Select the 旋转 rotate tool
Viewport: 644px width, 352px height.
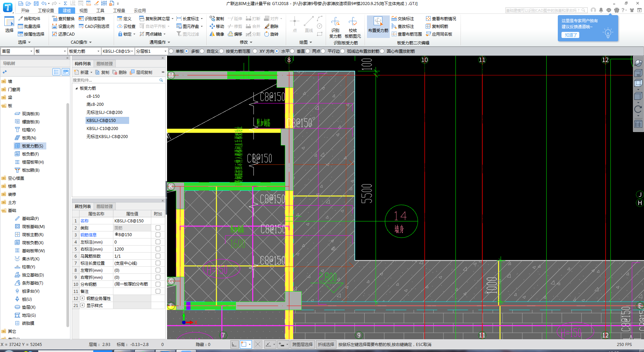click(271, 34)
